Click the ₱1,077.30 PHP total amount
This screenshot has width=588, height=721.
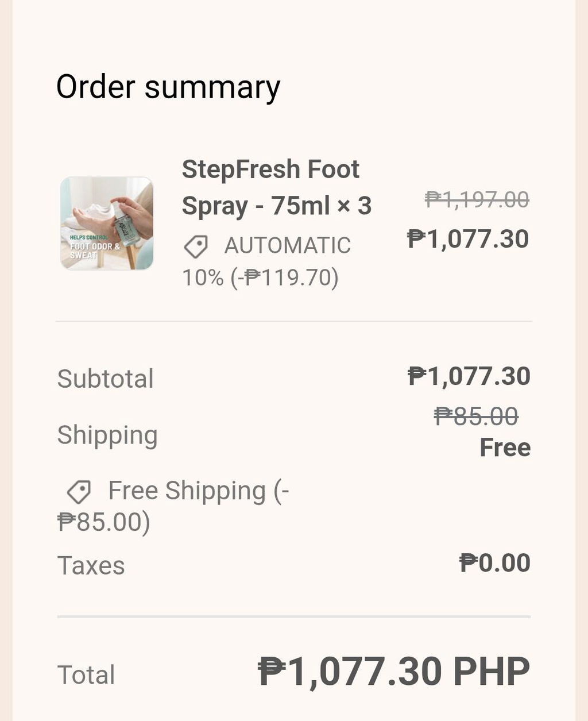point(394,672)
